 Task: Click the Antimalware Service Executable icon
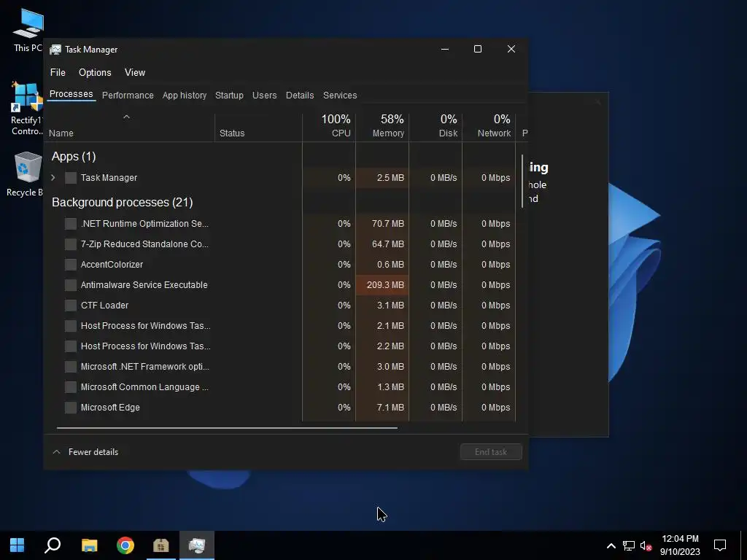[71, 285]
